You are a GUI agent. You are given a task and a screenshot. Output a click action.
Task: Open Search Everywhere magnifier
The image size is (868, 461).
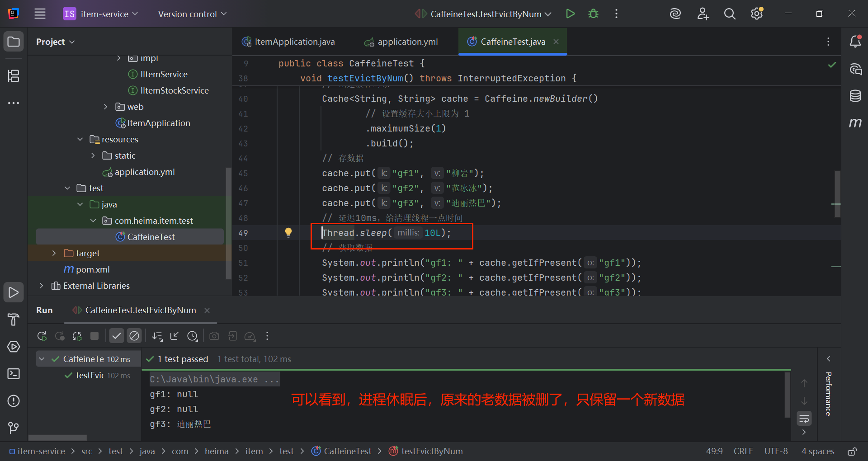coord(730,14)
